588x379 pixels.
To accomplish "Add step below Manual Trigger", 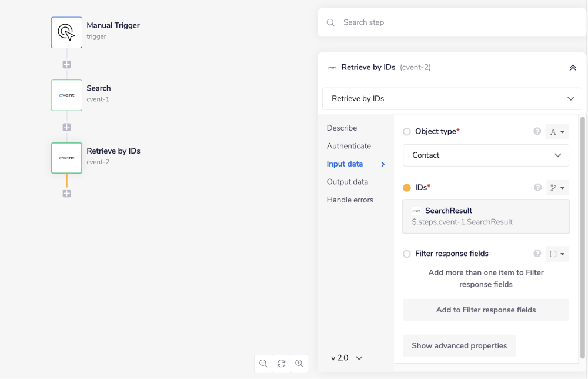I will pos(66,65).
